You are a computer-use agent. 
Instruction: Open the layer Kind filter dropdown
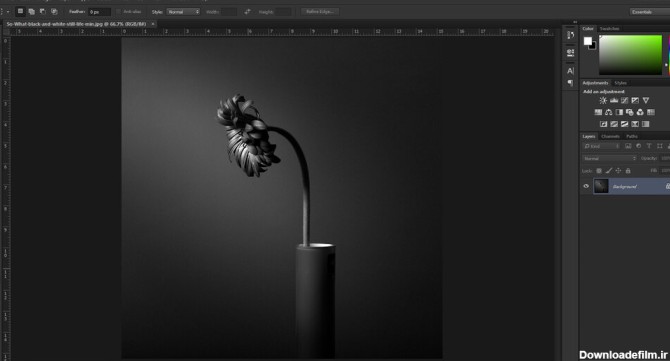tap(601, 146)
